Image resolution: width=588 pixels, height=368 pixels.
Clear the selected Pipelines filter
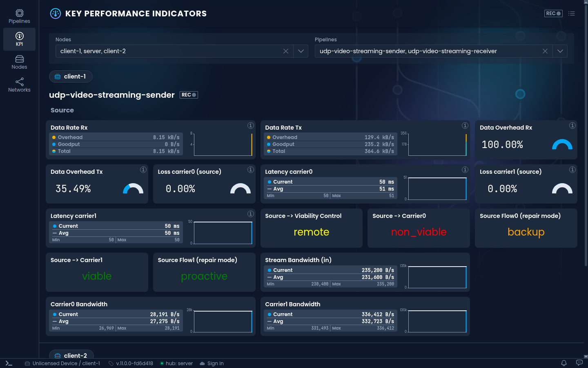[x=545, y=51]
